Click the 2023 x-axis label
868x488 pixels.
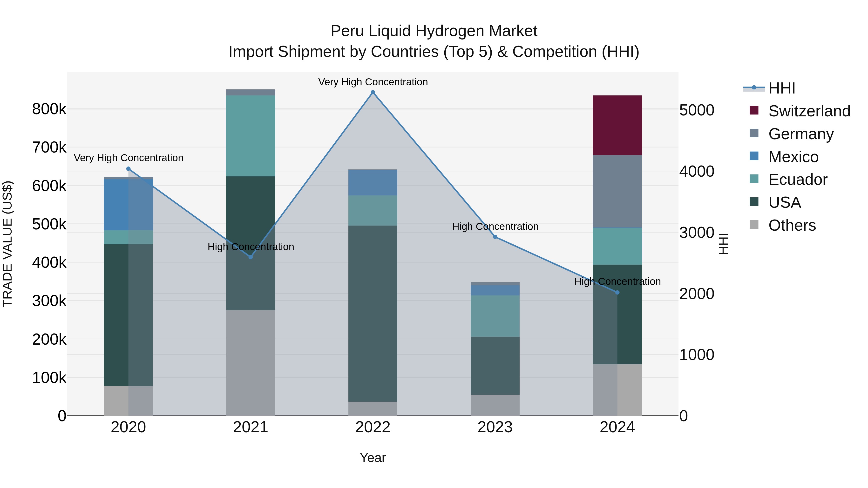495,427
